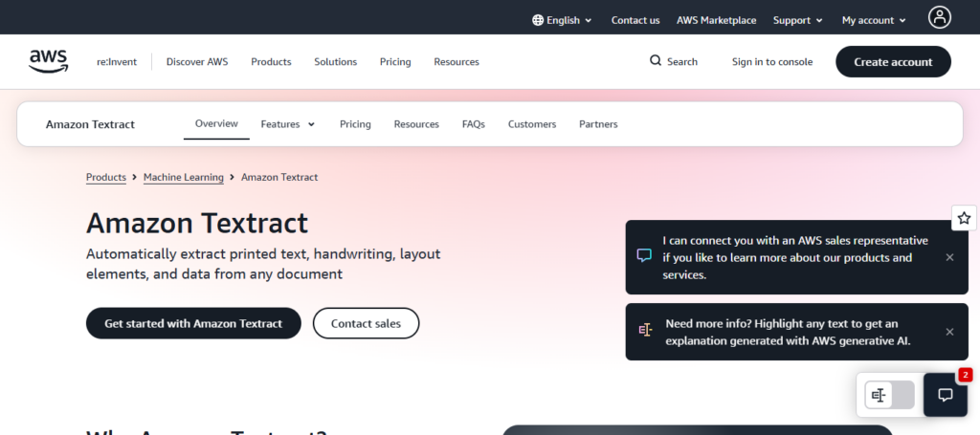980x435 pixels.
Task: Open the Discover AWS menu
Action: [197, 62]
